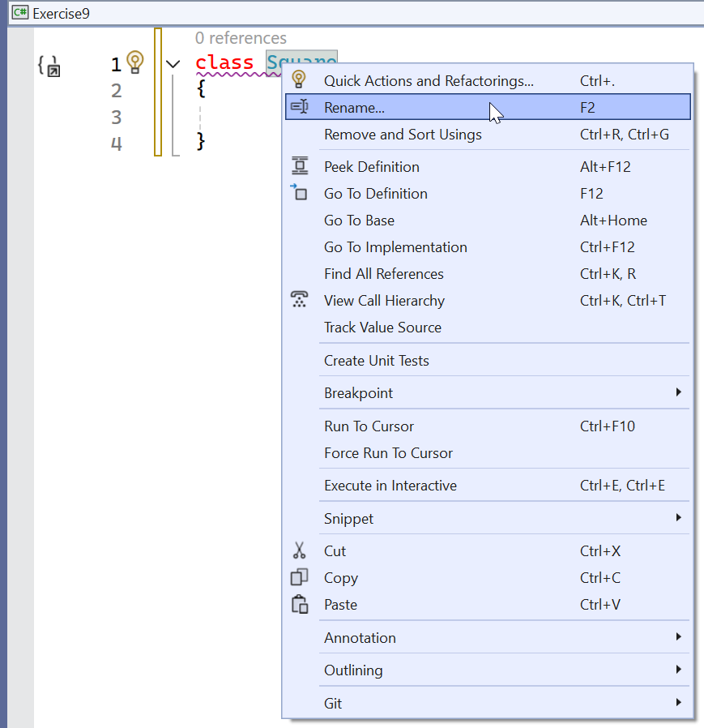The width and height of the screenshot is (704, 728).
Task: Click the Rename icon in context menu
Action: coord(299,107)
